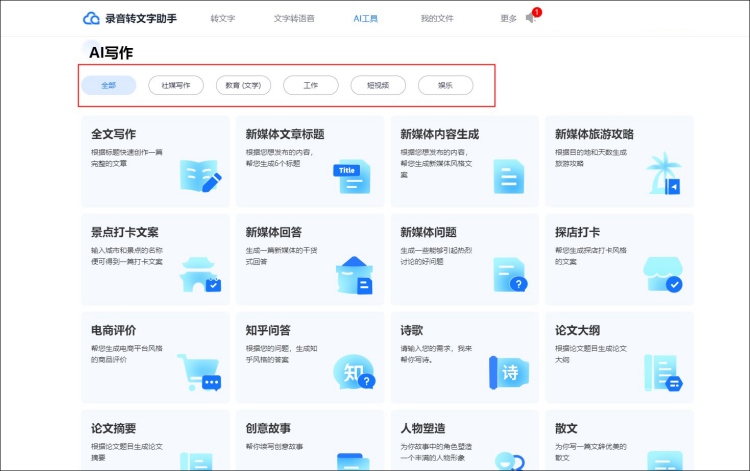Open the notification speaker icon with red badge

click(x=533, y=15)
